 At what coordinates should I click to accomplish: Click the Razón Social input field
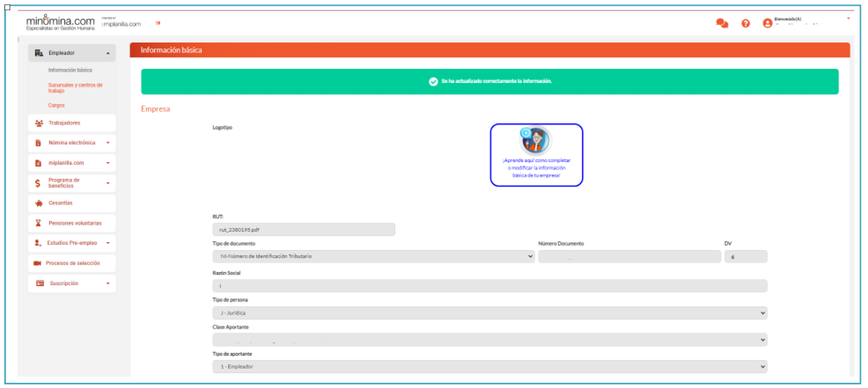(489, 286)
